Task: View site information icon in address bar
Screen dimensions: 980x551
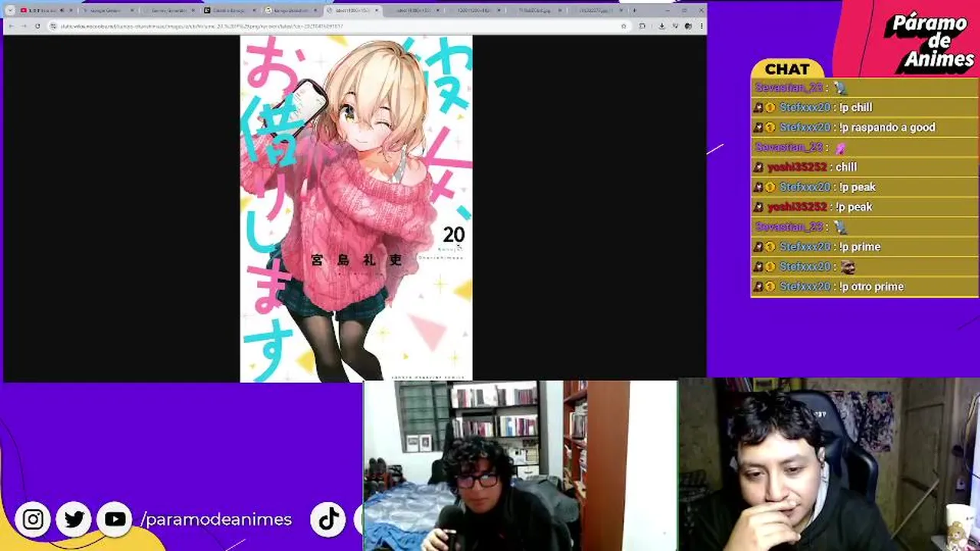Action: tap(53, 26)
